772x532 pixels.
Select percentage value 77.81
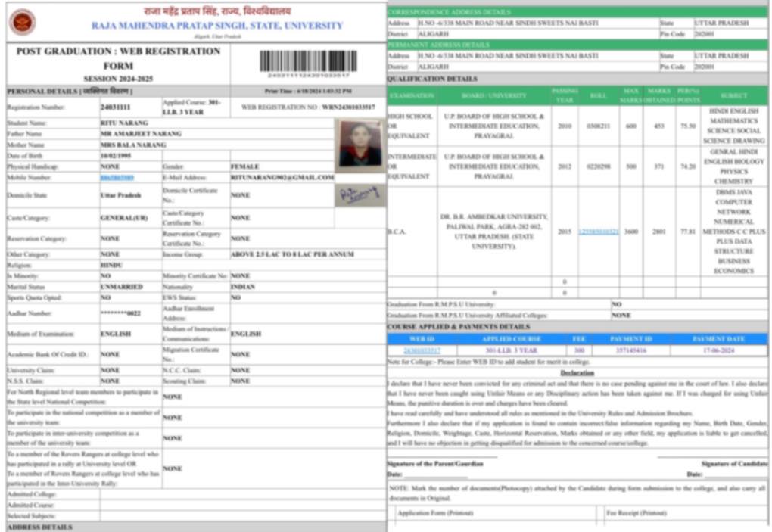click(x=688, y=232)
